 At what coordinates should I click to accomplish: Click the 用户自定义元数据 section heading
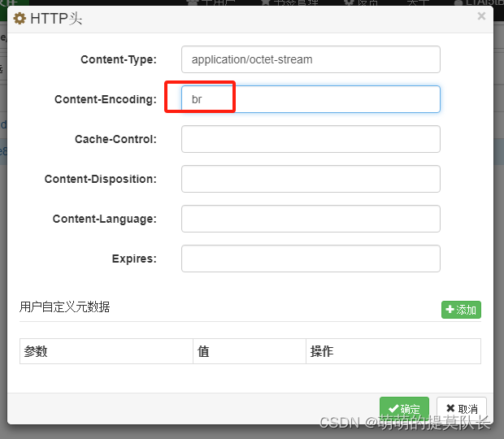click(x=64, y=307)
